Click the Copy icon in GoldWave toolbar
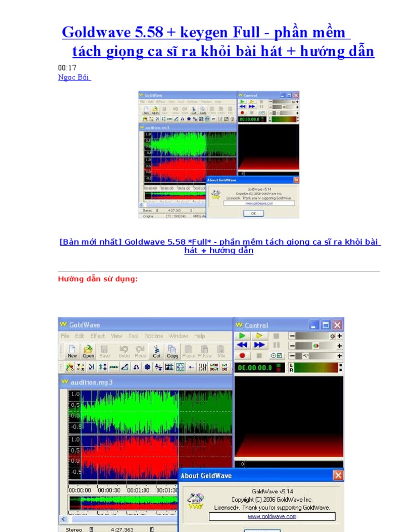Image resolution: width=399 pixels, height=532 pixels. pyautogui.click(x=172, y=351)
